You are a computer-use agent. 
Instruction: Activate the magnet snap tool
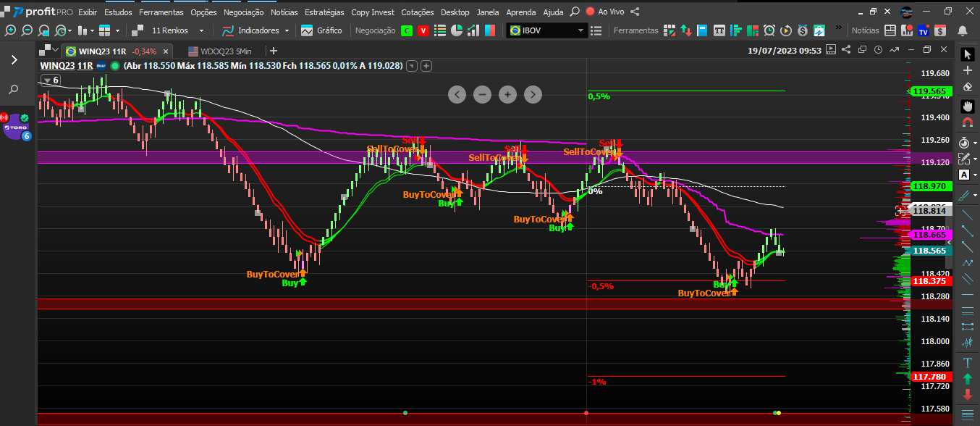click(968, 122)
